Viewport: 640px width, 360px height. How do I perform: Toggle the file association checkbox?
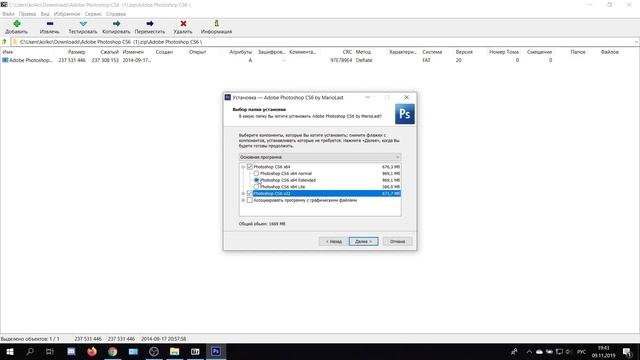pos(250,200)
